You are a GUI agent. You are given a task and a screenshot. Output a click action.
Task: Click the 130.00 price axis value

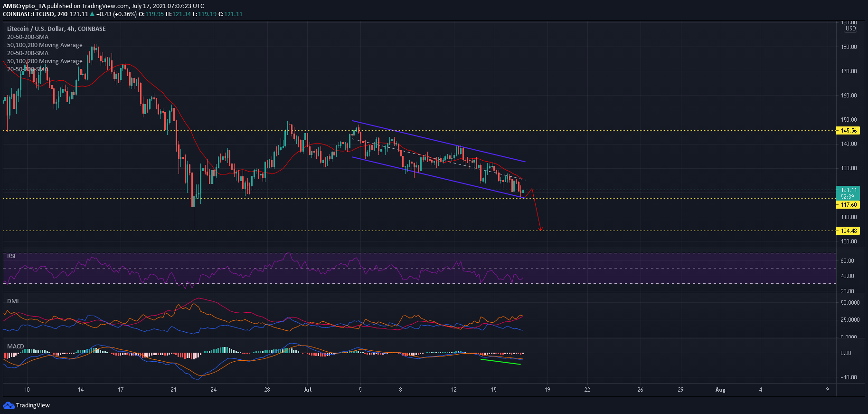(x=849, y=168)
